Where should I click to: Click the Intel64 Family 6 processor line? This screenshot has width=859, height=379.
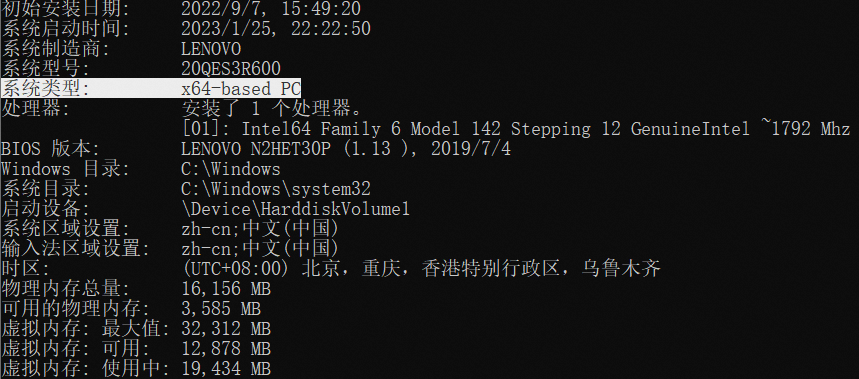tap(516, 129)
